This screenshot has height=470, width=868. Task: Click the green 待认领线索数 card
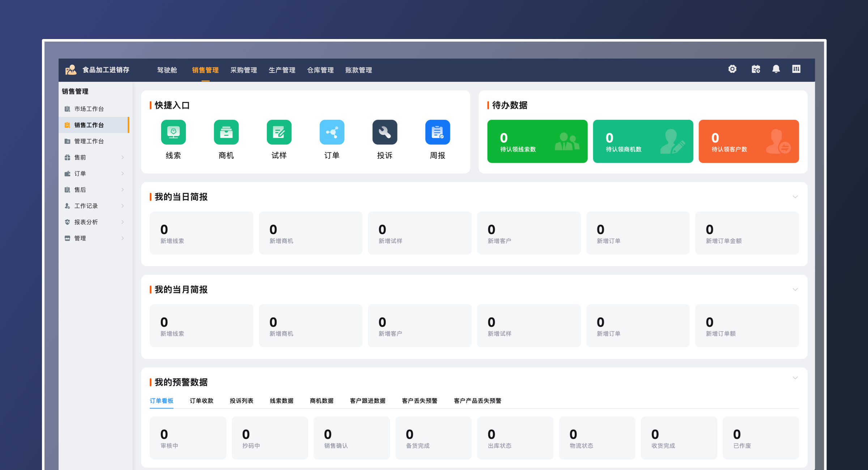537,141
